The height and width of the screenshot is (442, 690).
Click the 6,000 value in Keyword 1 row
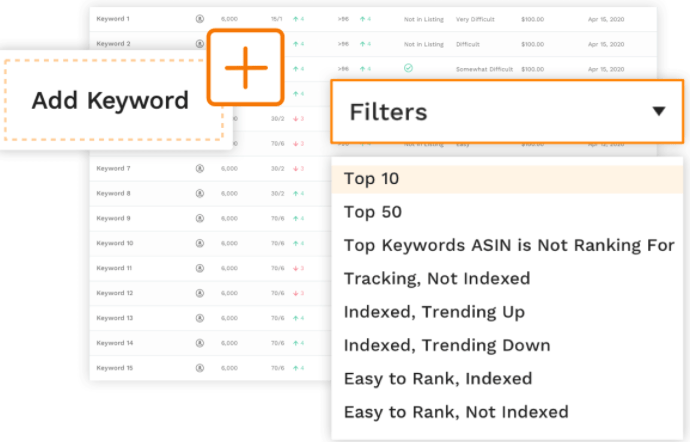(x=229, y=19)
